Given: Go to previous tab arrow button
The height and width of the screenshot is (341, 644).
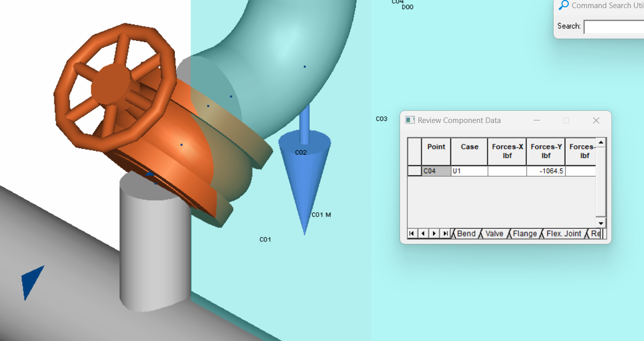Looking at the screenshot, I should tap(423, 233).
